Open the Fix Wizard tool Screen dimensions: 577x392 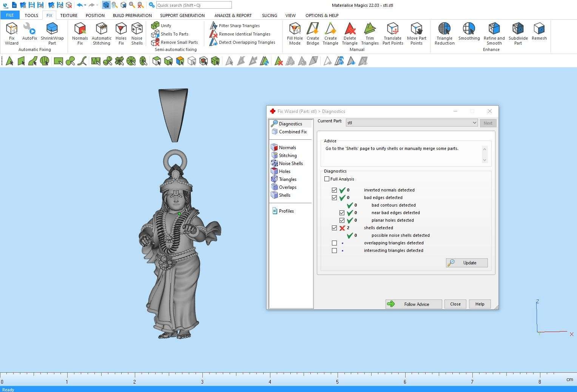point(12,33)
